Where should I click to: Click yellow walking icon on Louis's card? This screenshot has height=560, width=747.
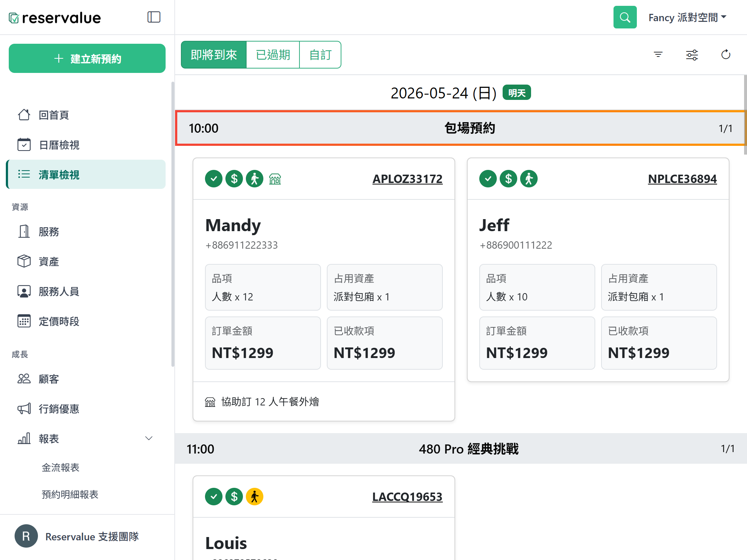[255, 497]
